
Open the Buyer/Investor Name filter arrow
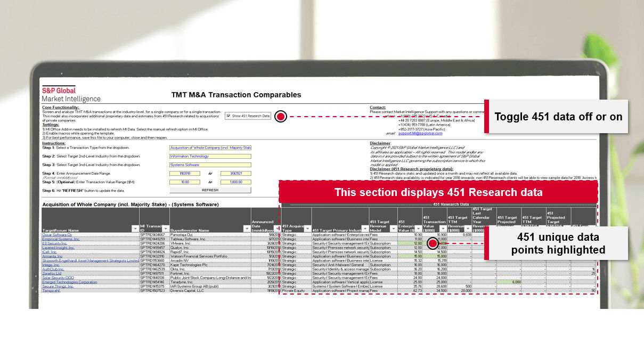point(247,229)
